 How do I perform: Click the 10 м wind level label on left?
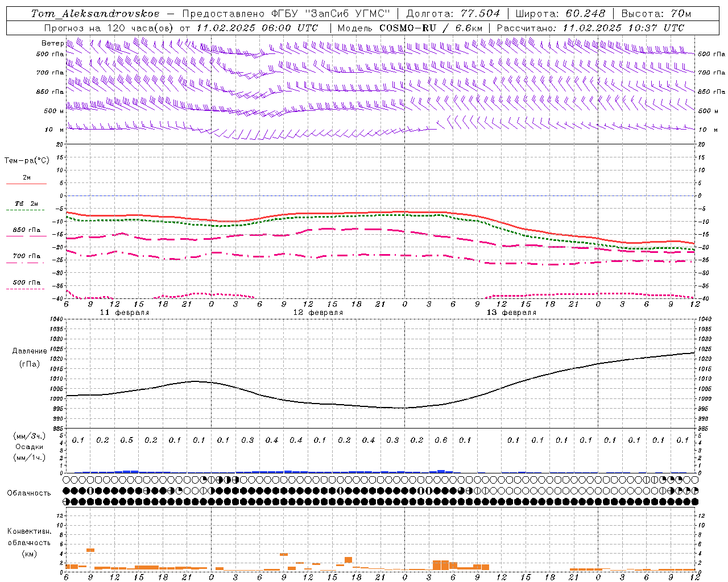click(x=55, y=130)
